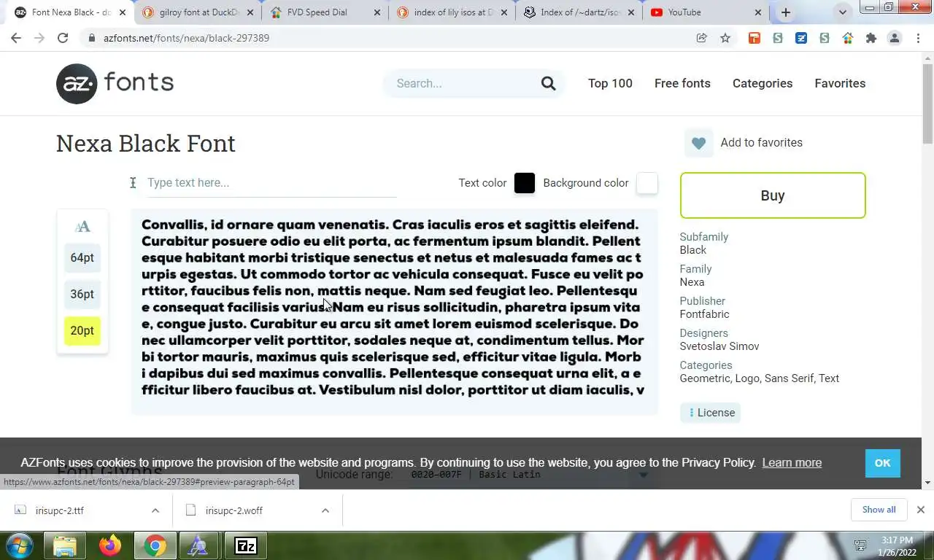This screenshot has width=934, height=560.
Task: Click the page vertical scrollbar thumb
Action: tap(927, 102)
